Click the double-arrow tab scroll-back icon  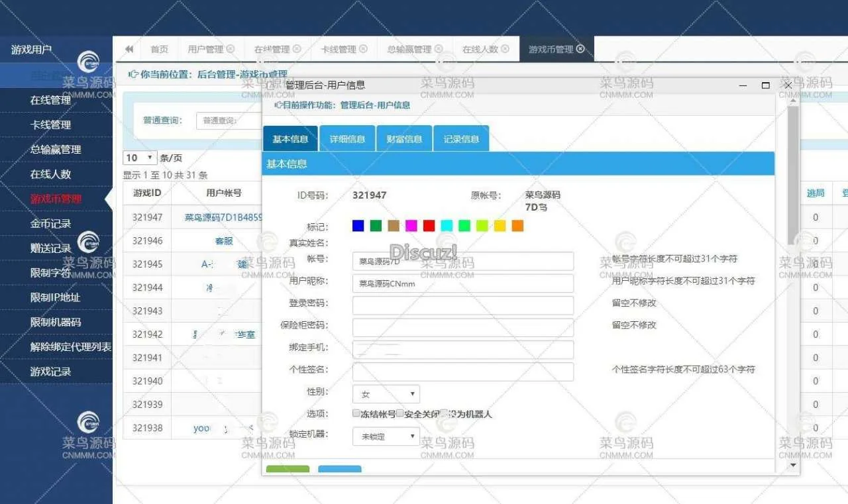tap(129, 49)
